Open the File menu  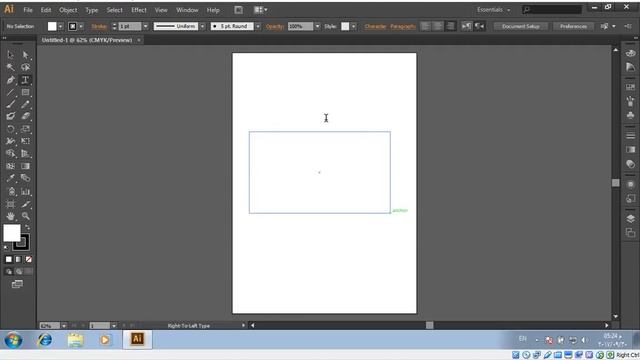pos(28,10)
